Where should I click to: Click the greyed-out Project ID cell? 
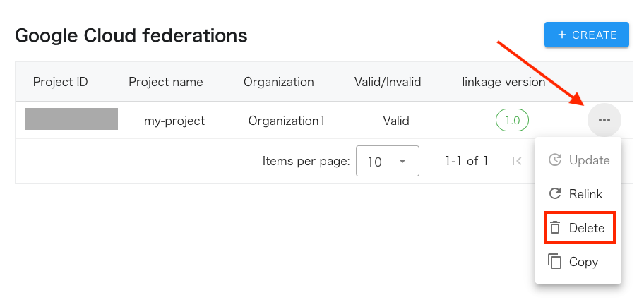tap(71, 119)
